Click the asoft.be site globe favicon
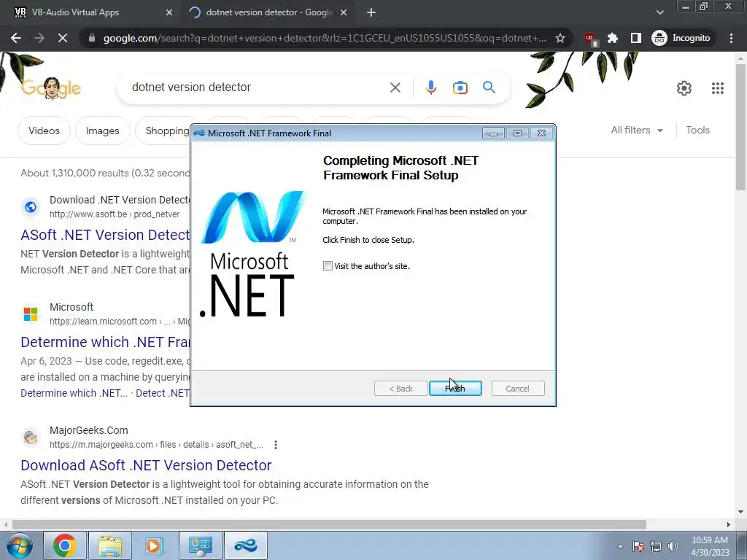This screenshot has height=560, width=747. tap(31, 207)
